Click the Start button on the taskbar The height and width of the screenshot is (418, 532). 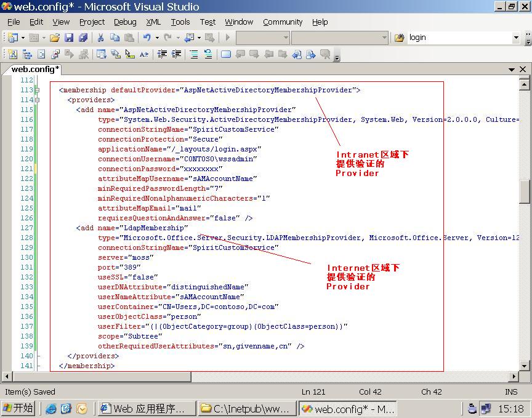point(18,408)
